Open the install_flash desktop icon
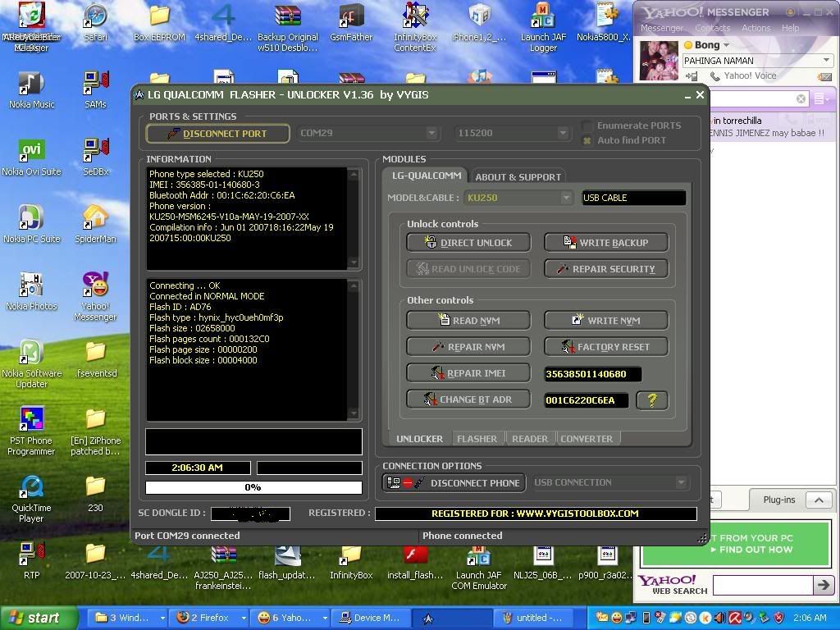The width and height of the screenshot is (840, 630). (x=415, y=561)
